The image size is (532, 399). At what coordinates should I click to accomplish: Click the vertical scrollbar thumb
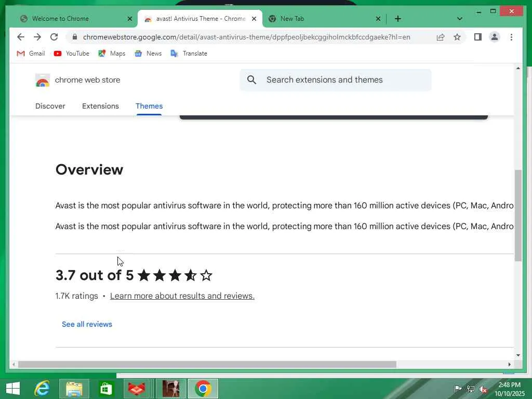pyautogui.click(x=518, y=215)
